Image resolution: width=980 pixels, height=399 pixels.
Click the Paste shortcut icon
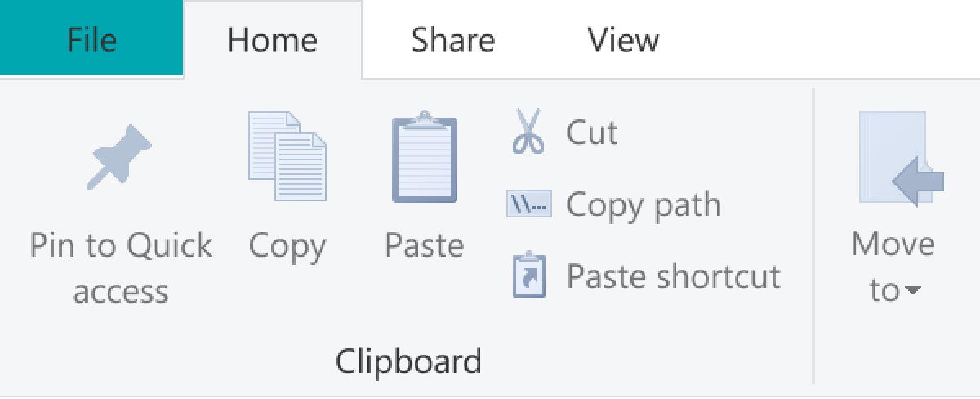[x=528, y=276]
